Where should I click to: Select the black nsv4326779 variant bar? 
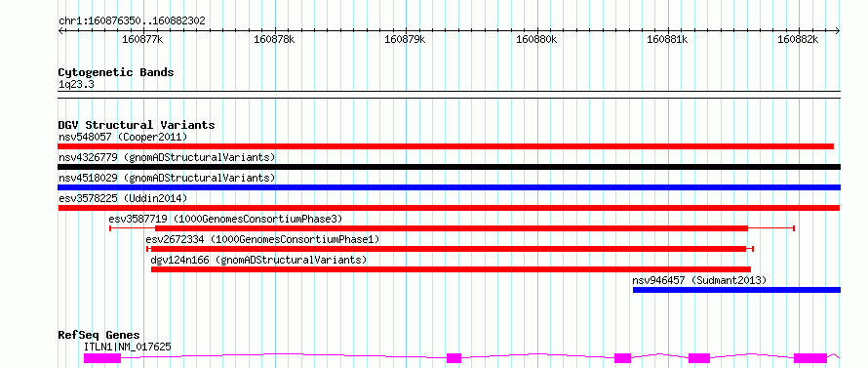449,167
